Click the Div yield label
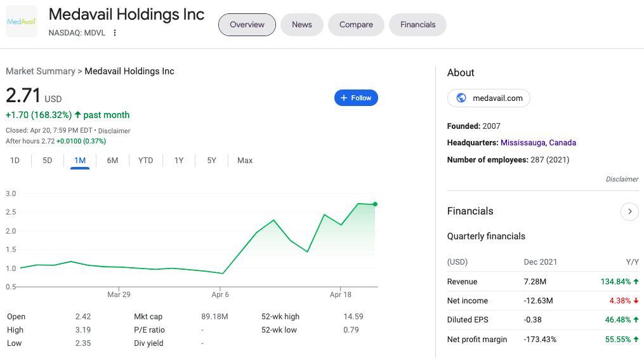This screenshot has width=644, height=358. tap(148, 343)
